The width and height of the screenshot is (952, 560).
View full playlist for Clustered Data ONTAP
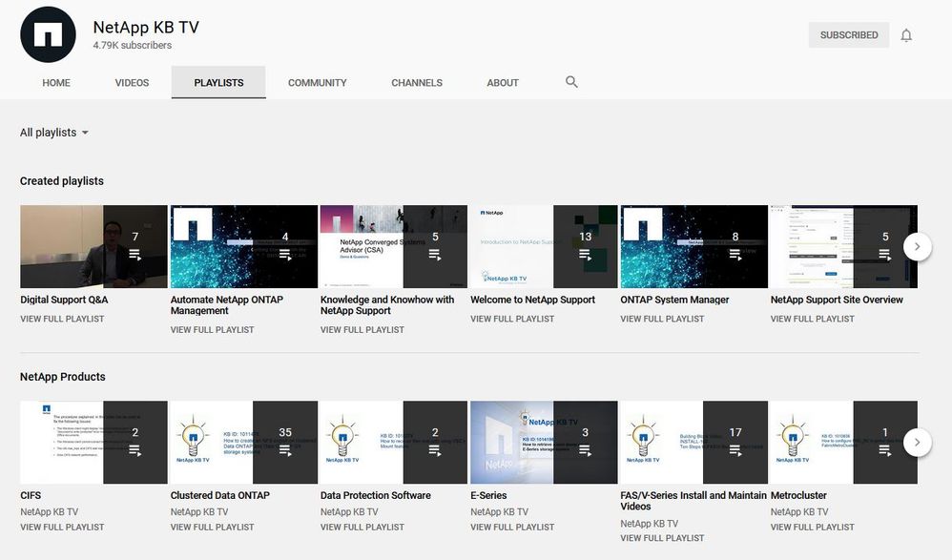click(x=212, y=528)
